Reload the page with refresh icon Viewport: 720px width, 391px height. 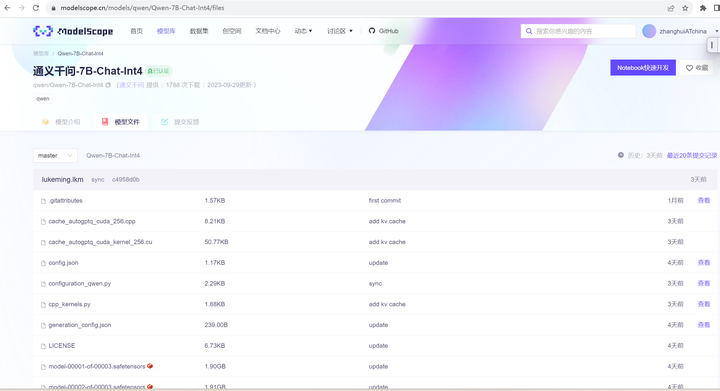(x=36, y=8)
